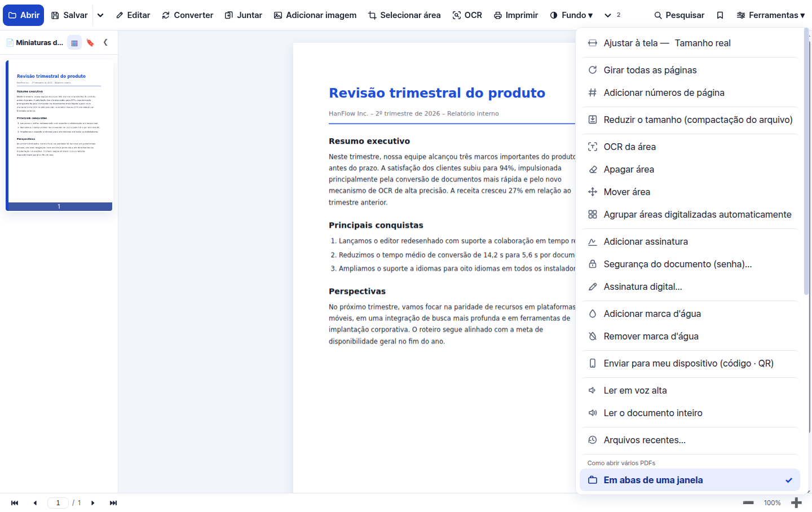Click Editar in the toolbar

click(x=133, y=15)
